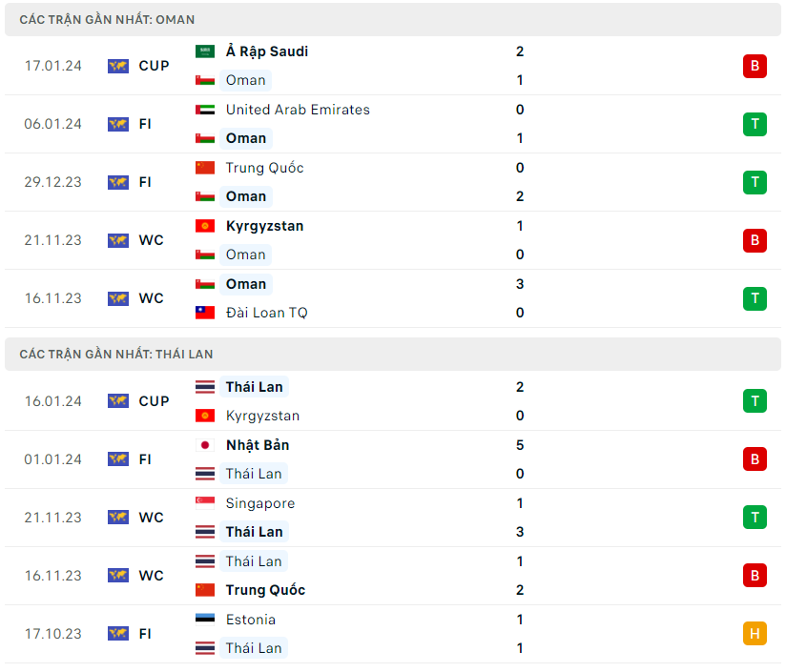The height and width of the screenshot is (672, 786).
Task: Click the United Arab Emirates flag icon
Action: point(205,110)
